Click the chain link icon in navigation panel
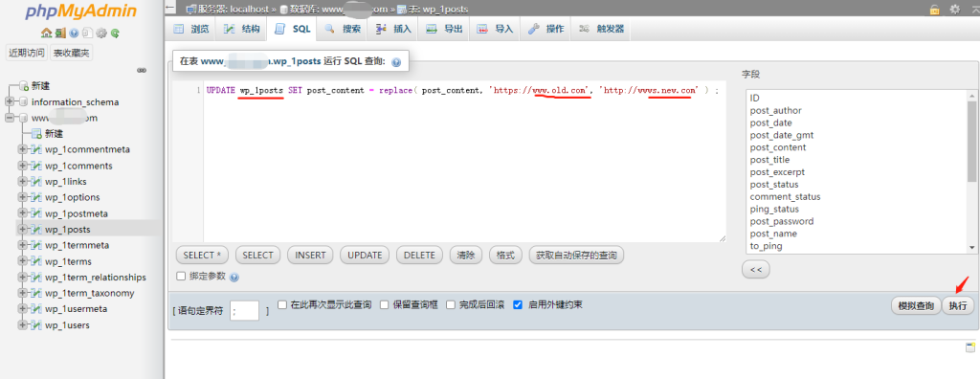The image size is (980, 379). pyautogui.click(x=142, y=70)
